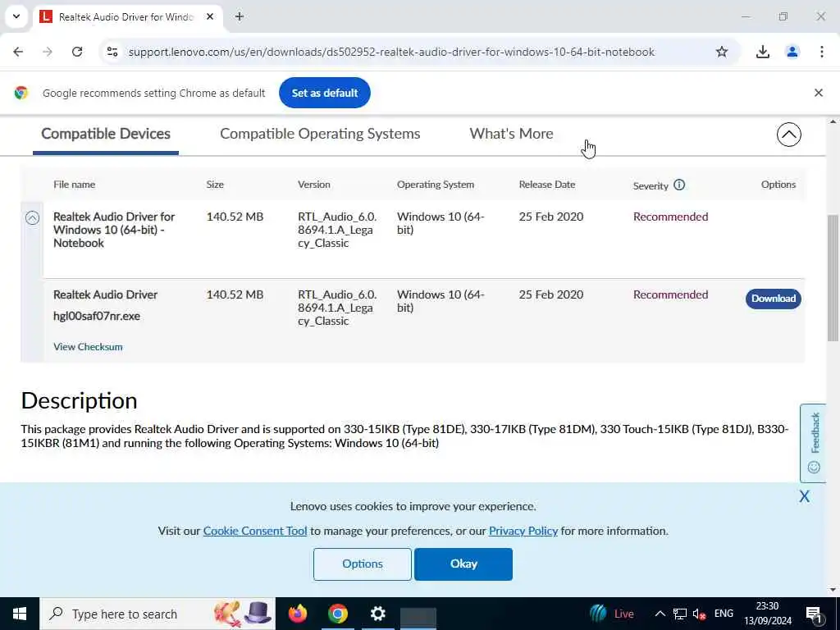Open the Windows Start menu

point(20,614)
